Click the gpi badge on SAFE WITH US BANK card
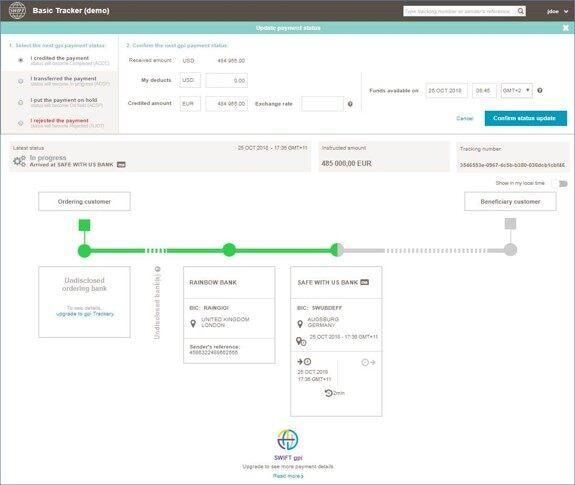 point(365,282)
